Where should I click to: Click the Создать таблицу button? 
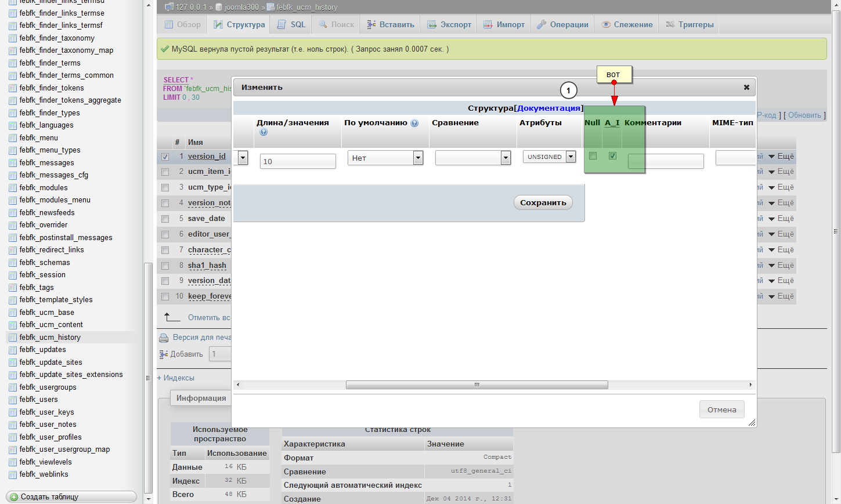(x=71, y=497)
